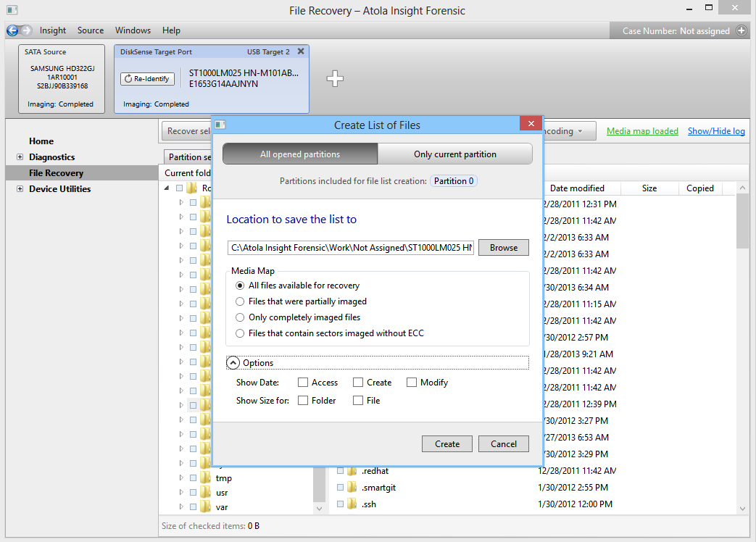Check the .ssh folder checkbox
The height and width of the screenshot is (542, 756).
click(x=341, y=504)
